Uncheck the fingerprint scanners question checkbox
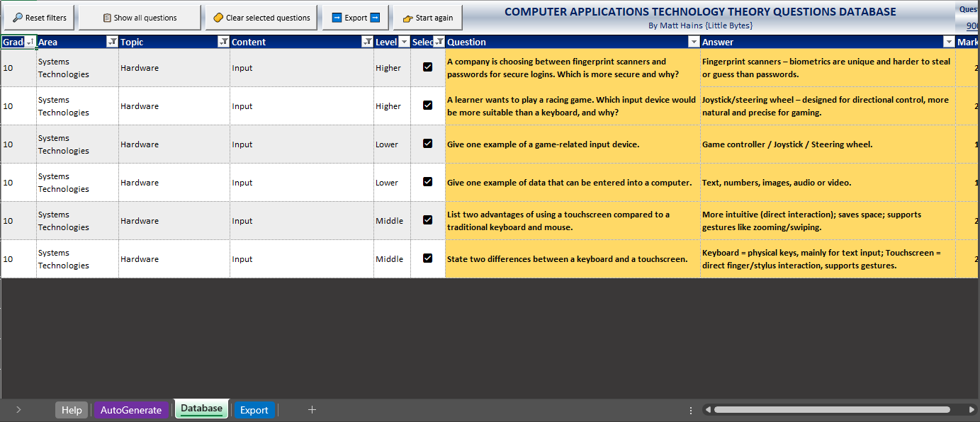The image size is (980, 422). point(427,67)
